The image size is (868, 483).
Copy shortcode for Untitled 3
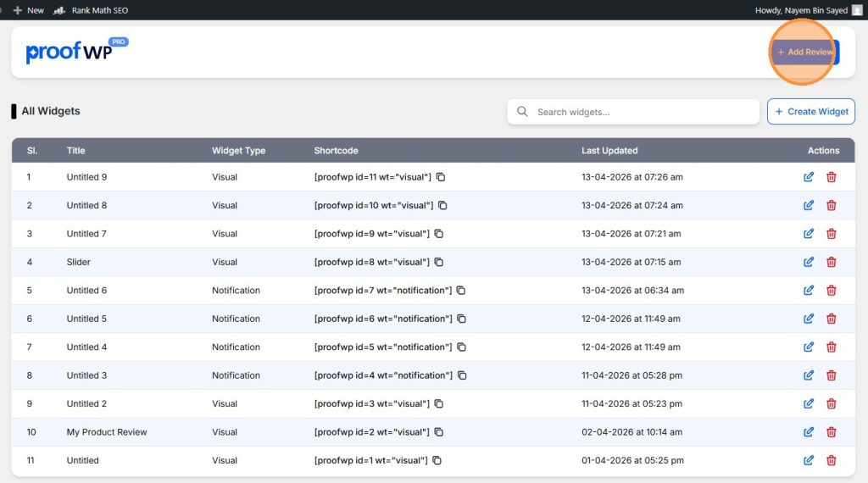tap(462, 375)
